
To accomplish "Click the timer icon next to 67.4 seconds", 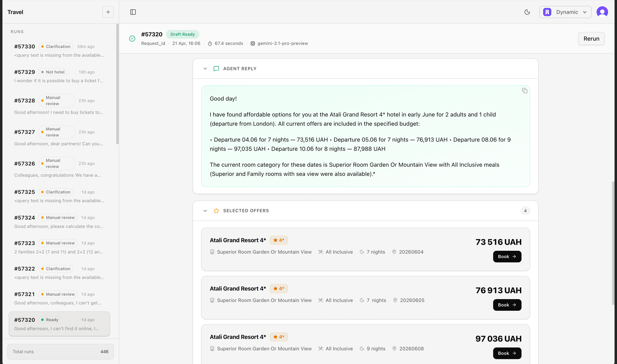I will point(210,43).
